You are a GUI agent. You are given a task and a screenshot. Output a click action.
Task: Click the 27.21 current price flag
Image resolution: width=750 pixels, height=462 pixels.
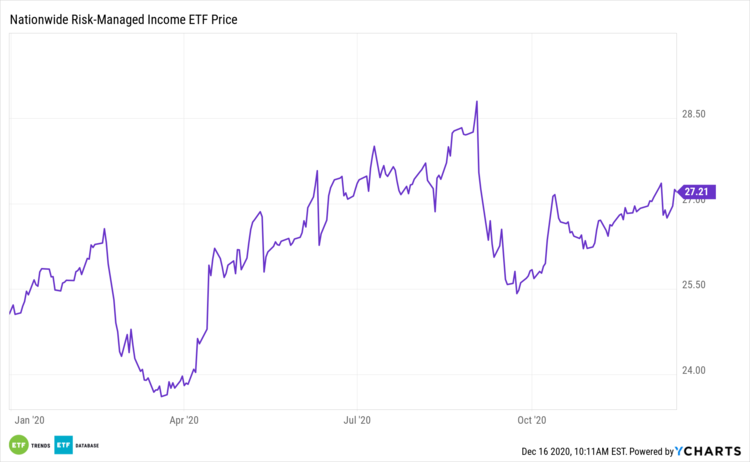[695, 190]
